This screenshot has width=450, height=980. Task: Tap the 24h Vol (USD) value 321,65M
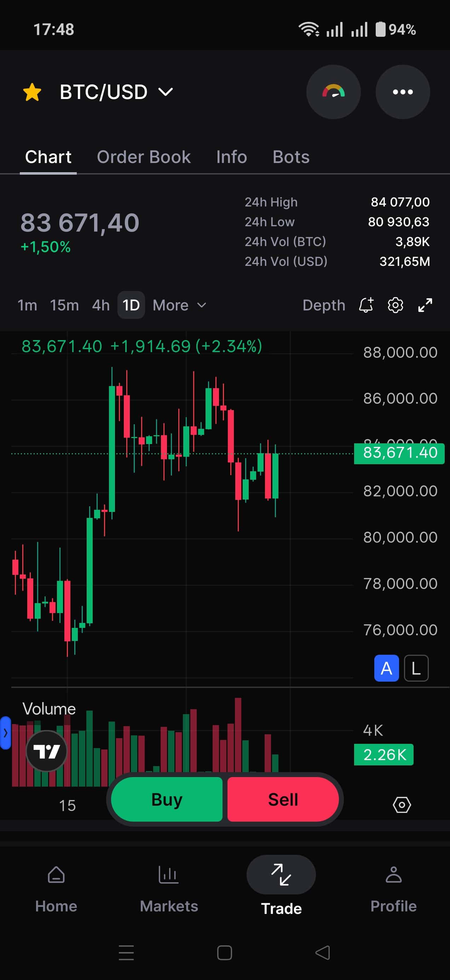pyautogui.click(x=405, y=261)
